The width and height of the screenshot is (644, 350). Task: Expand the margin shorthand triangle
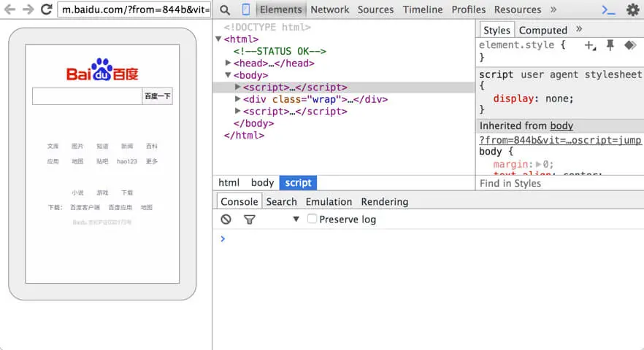point(538,164)
